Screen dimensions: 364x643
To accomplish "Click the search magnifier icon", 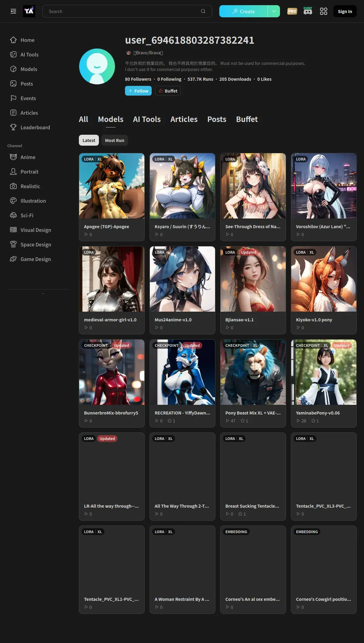I will coord(203,11).
